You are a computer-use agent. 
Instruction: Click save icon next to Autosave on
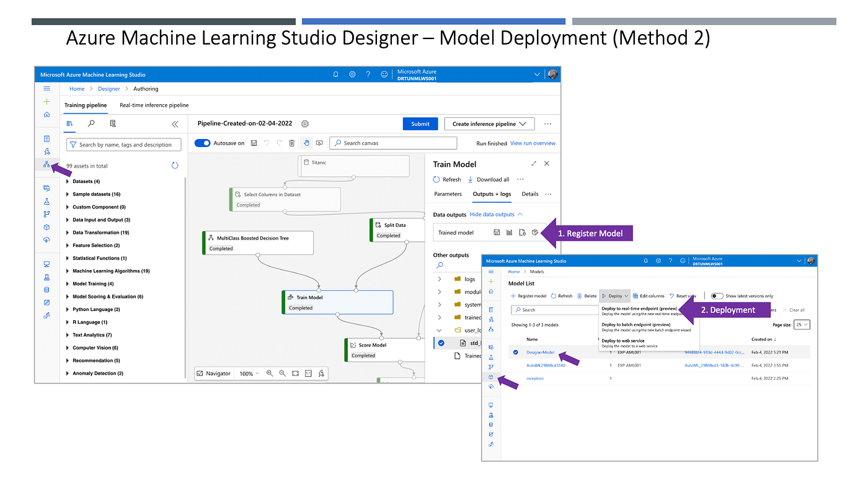pos(254,143)
